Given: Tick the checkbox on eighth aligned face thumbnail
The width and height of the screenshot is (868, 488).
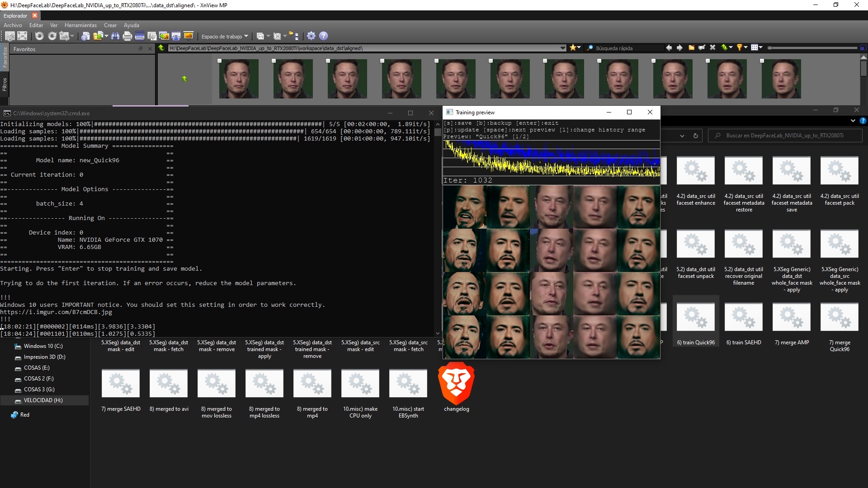Looking at the screenshot, I should [x=599, y=61].
